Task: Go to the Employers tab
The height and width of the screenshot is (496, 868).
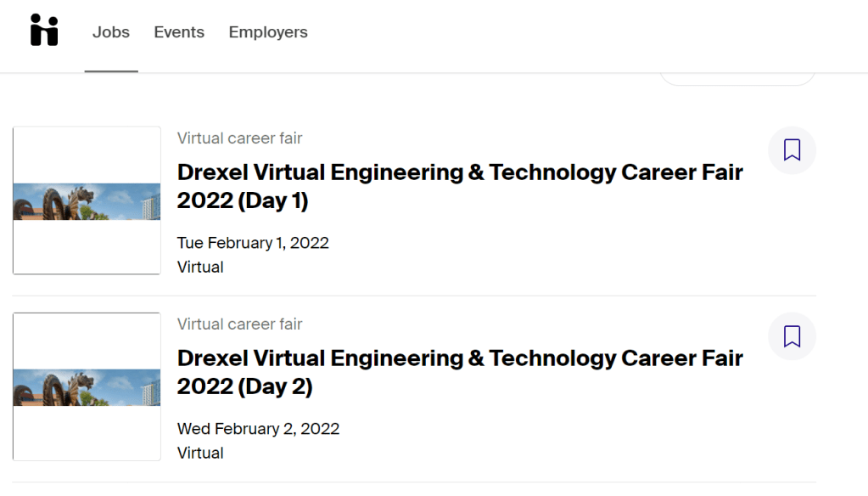Action: tap(268, 32)
